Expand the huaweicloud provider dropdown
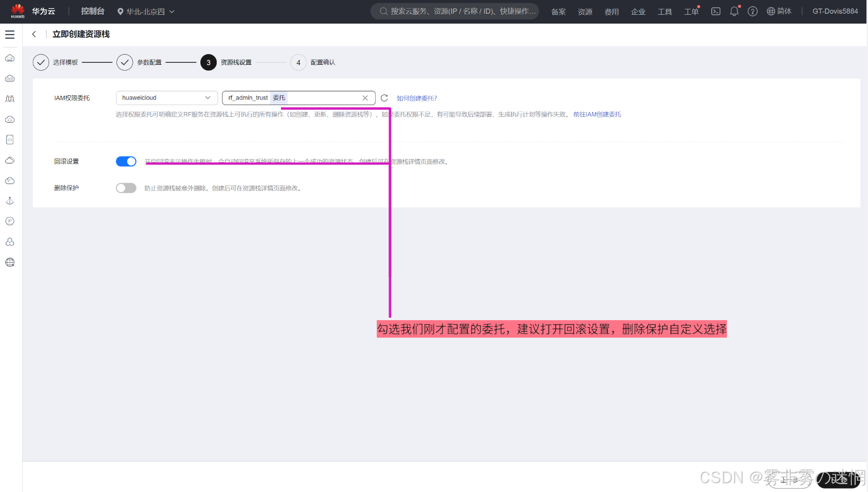This screenshot has width=868, height=492. [x=167, y=98]
